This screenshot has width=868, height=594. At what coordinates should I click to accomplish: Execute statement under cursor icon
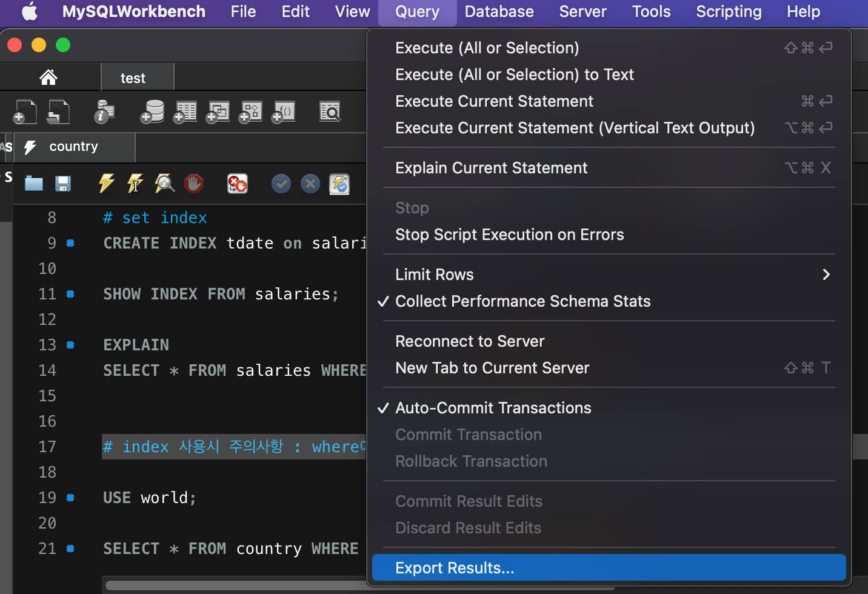[135, 183]
